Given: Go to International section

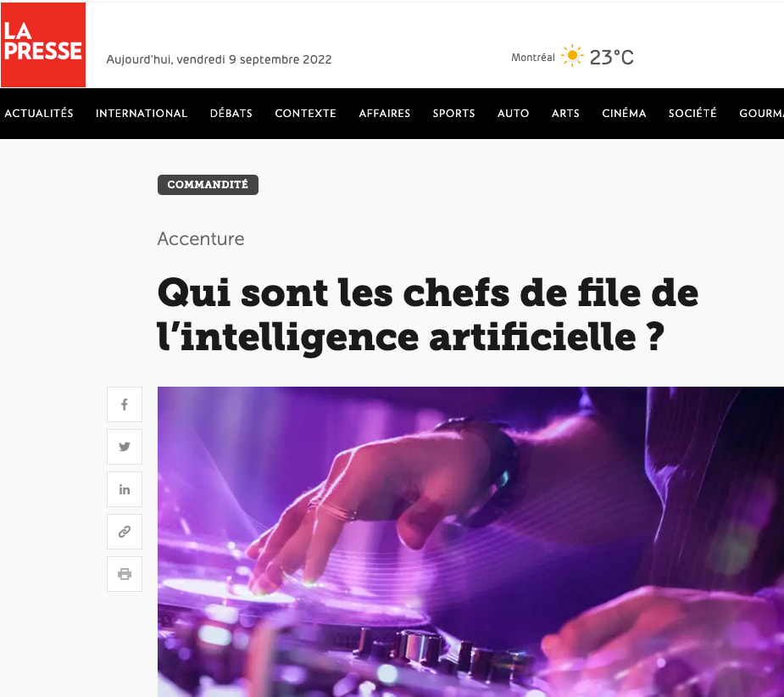Looking at the screenshot, I should [x=142, y=114].
